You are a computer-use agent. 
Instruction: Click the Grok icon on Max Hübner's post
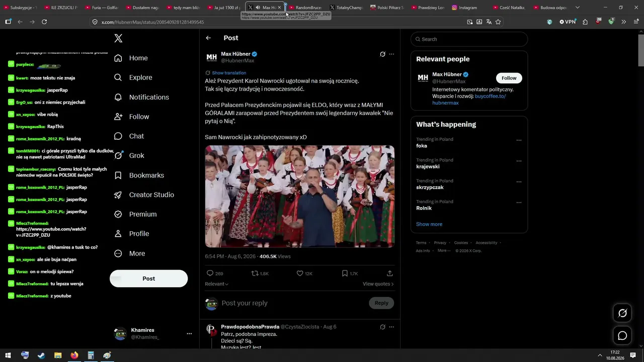382,54
